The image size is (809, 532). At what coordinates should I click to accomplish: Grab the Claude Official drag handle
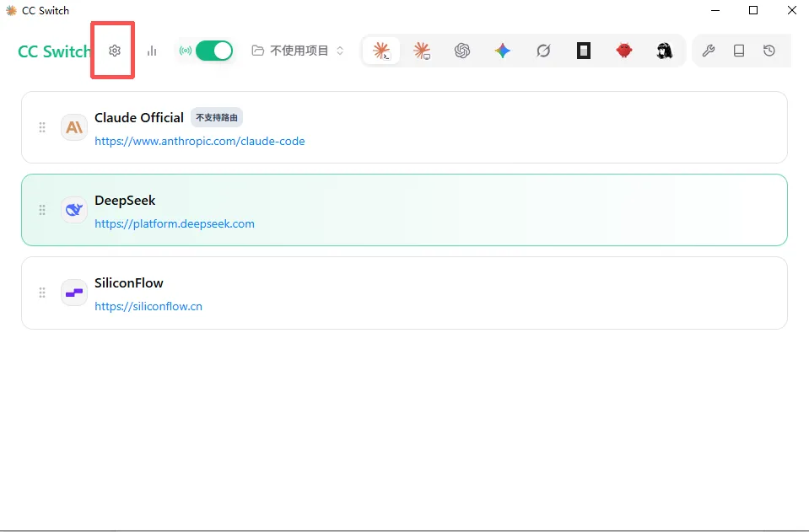pyautogui.click(x=42, y=127)
